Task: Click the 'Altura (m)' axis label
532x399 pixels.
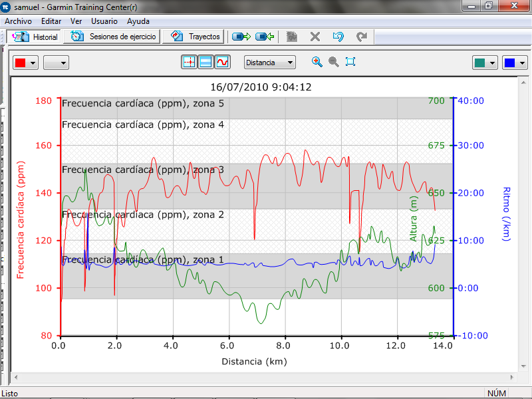Action: [413, 219]
